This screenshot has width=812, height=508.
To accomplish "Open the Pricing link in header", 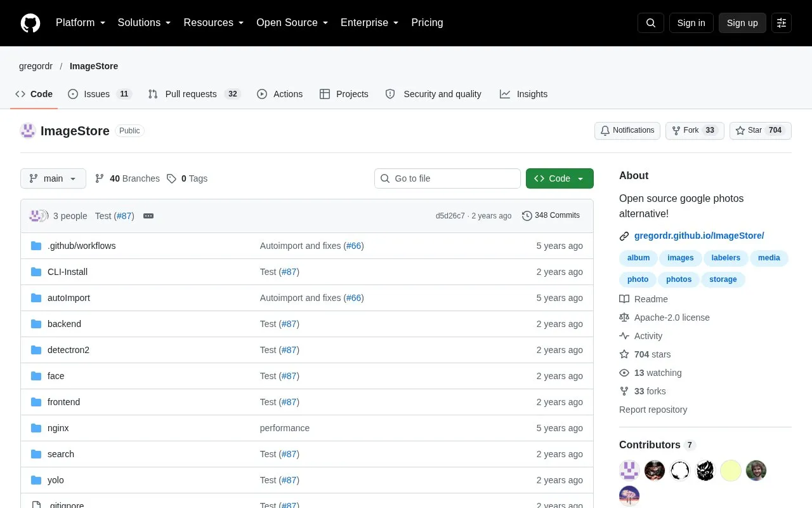I will tap(427, 23).
